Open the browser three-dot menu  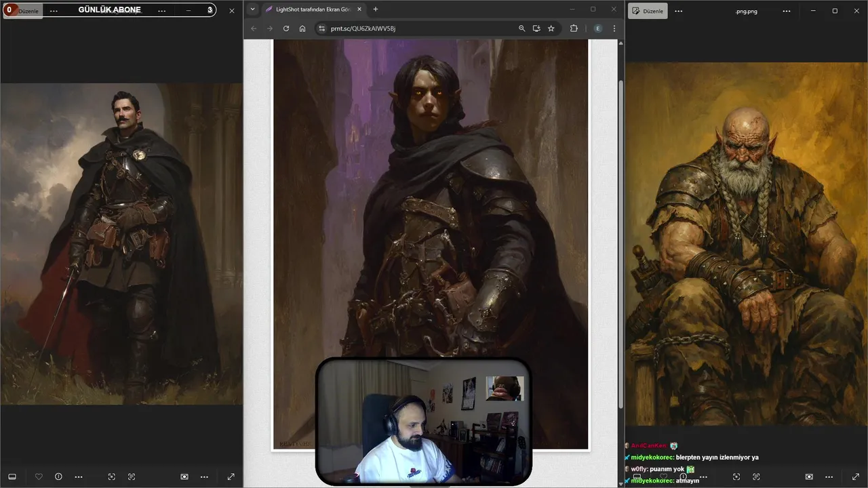[614, 28]
